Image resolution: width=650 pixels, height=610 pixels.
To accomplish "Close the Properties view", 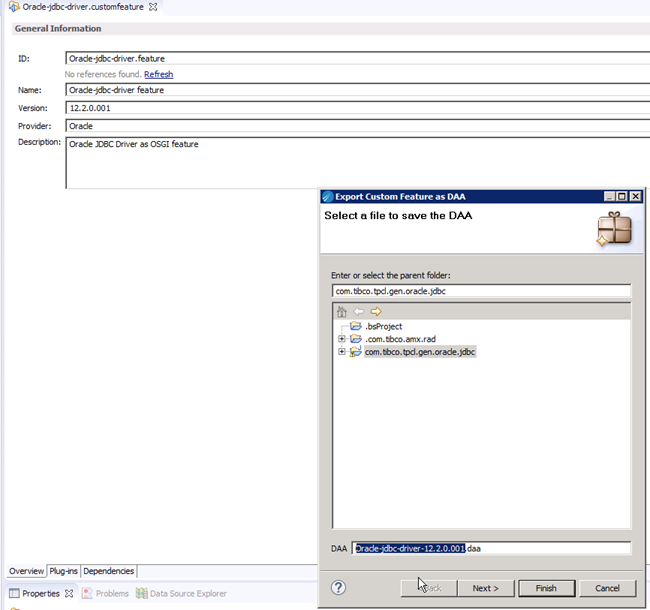I will pyautogui.click(x=69, y=593).
